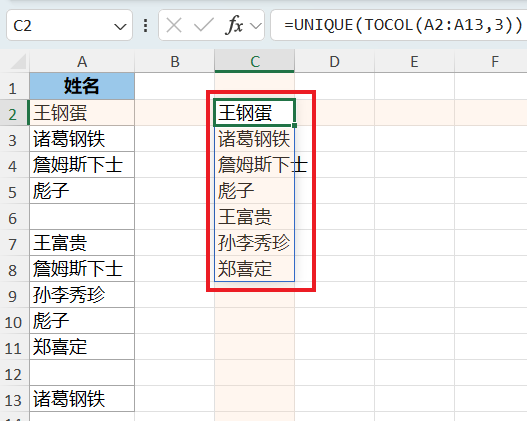527x421 pixels.
Task: Click the formula bar with UNIQUE formula
Action: point(399,25)
